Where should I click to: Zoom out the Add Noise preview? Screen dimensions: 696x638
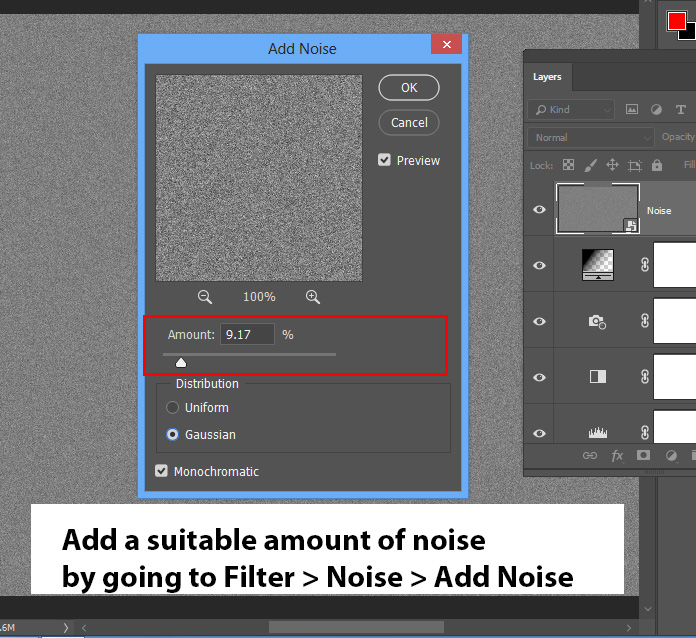pos(205,297)
